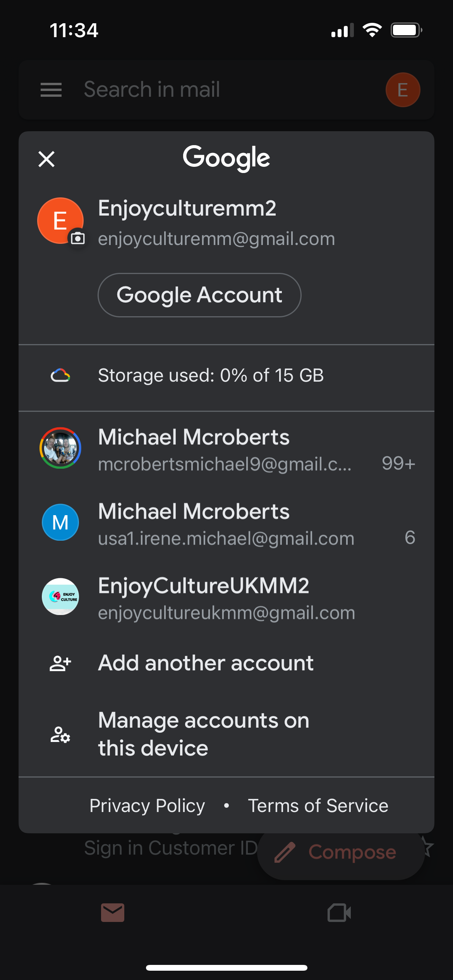Tap the 99+ unread count badge
This screenshot has width=453, height=980.
click(x=398, y=463)
